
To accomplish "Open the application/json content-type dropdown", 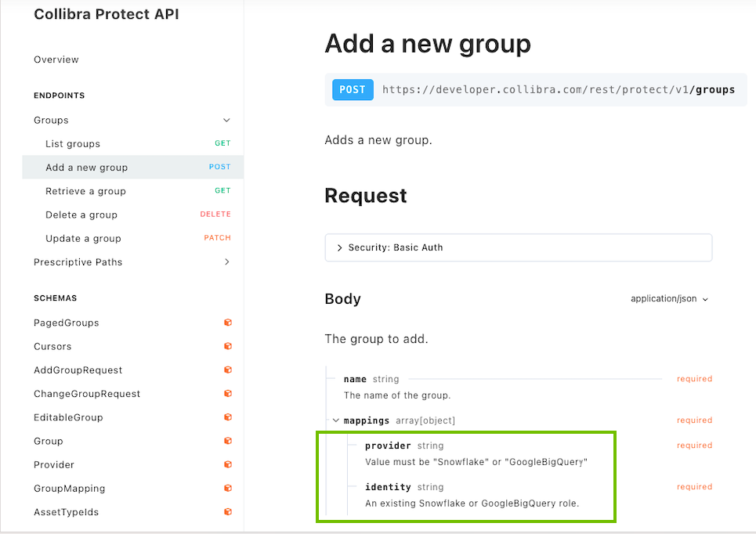I will (x=667, y=298).
